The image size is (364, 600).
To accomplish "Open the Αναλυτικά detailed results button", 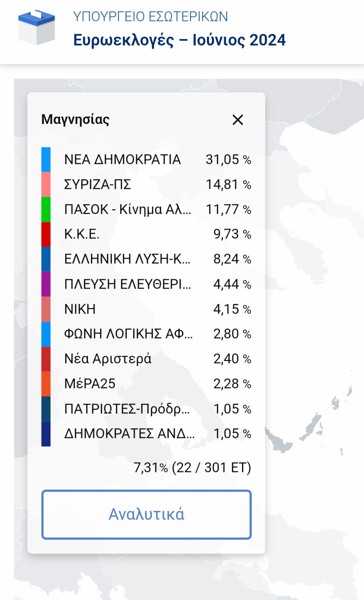I will pos(147,514).
